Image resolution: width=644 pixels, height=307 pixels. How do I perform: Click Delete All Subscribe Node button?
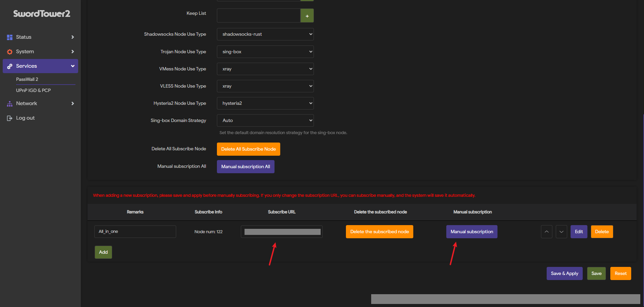[x=249, y=149]
